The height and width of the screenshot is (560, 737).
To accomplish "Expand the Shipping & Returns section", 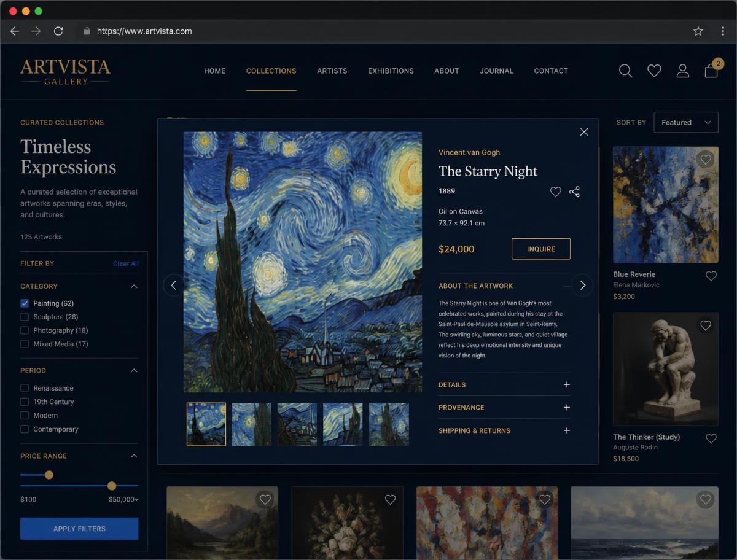I will pos(566,430).
